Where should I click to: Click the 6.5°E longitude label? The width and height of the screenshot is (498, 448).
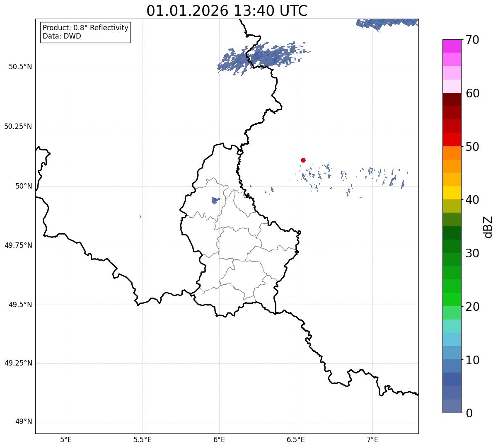[296, 439]
